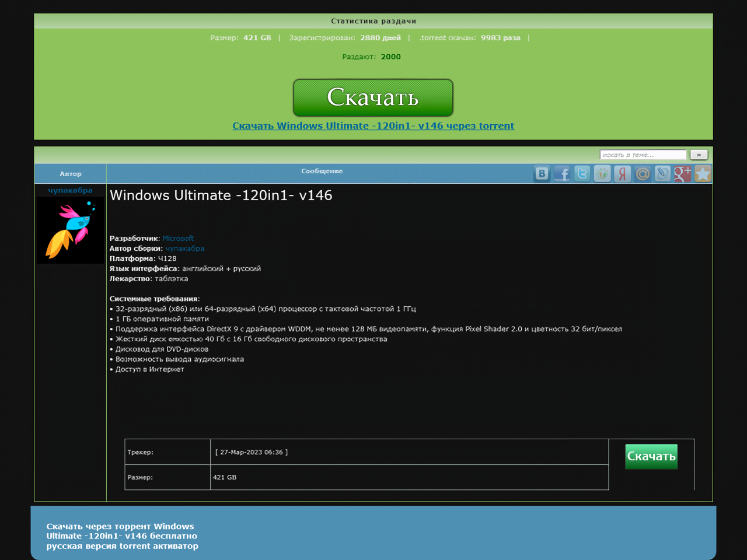The image size is (747, 560).
Task: Click the small green Скачать button beside the tracker table
Action: click(x=651, y=456)
